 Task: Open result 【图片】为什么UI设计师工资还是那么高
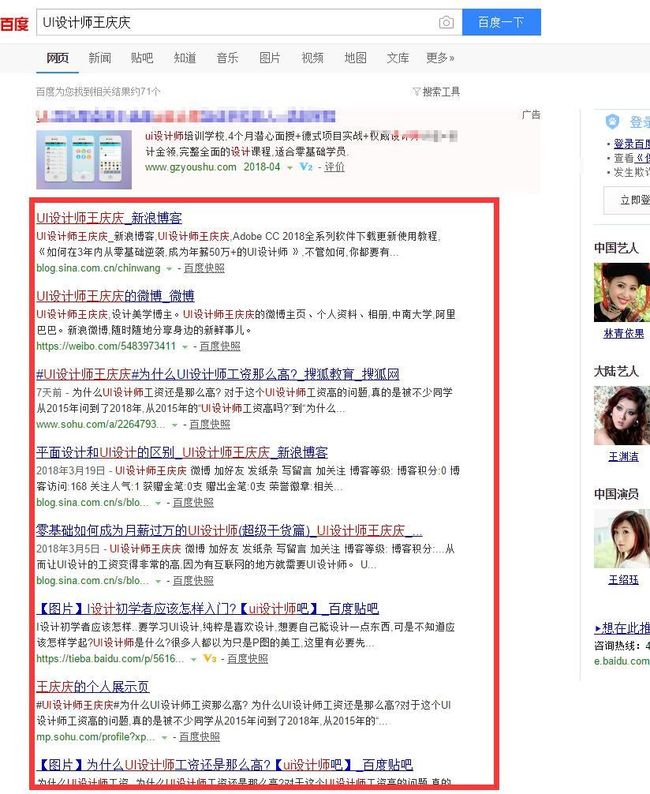225,765
